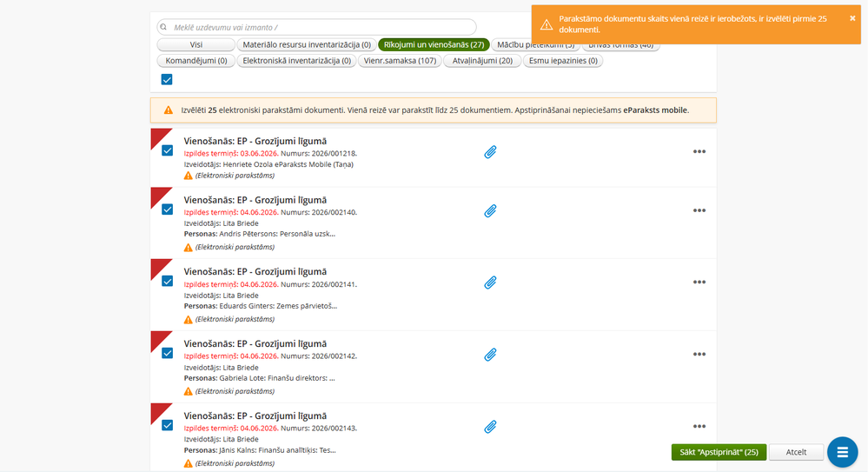Click warning icon beside document 2026/002140 status

[189, 248]
